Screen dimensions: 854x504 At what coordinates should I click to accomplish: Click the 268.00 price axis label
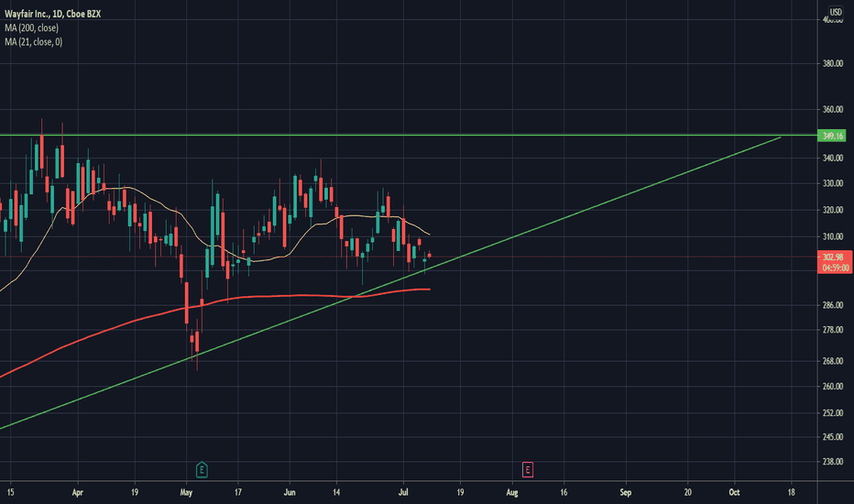tap(833, 361)
